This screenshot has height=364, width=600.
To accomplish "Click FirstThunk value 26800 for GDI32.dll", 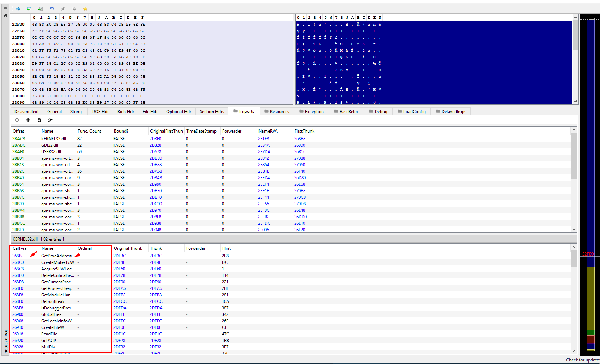I will (x=300, y=145).
